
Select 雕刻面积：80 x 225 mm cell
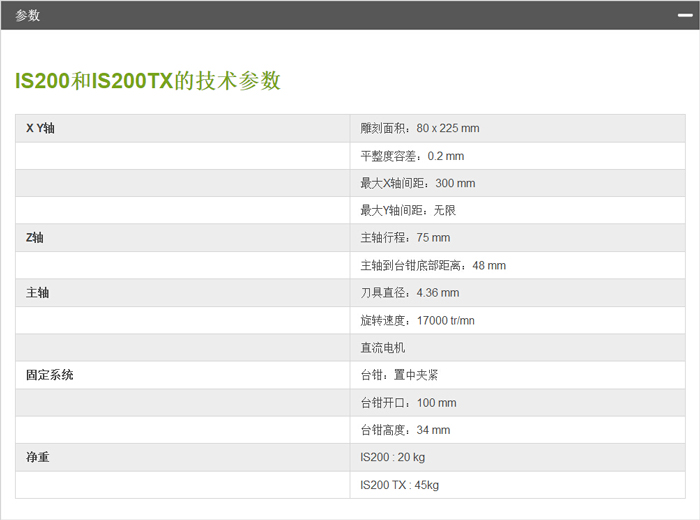point(517,129)
